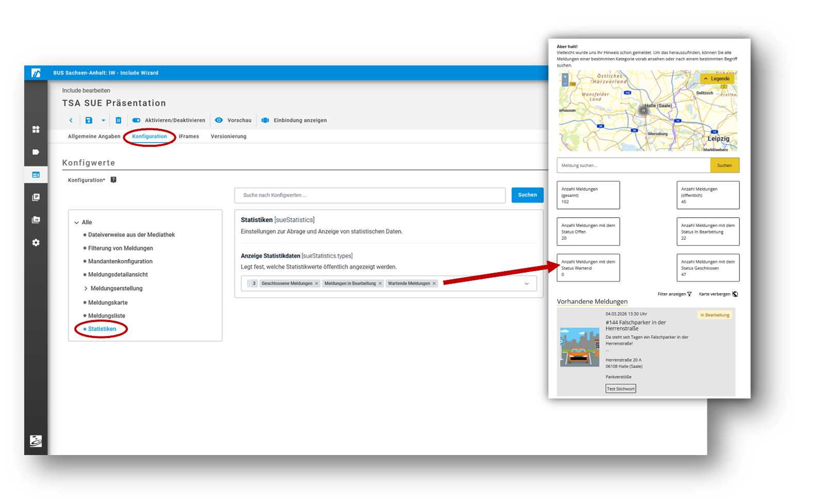814x504 pixels.
Task: Save the include with the disk icon
Action: [89, 121]
